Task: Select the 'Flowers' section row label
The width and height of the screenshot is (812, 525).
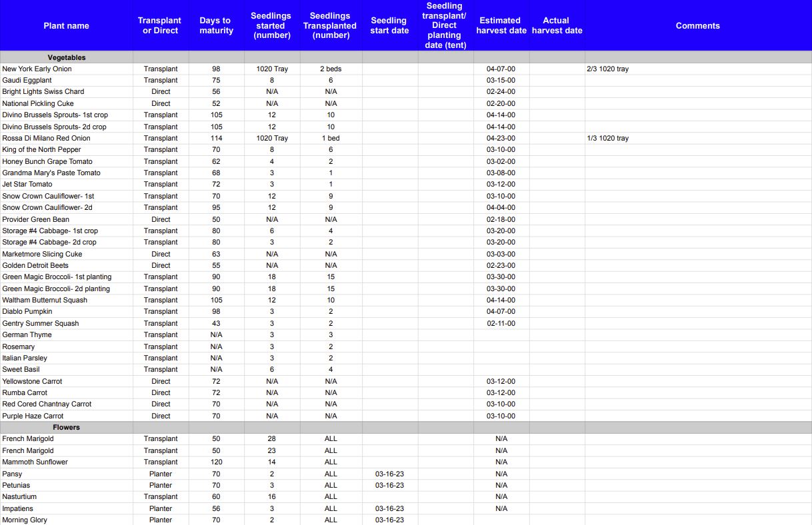Action: pyautogui.click(x=66, y=427)
